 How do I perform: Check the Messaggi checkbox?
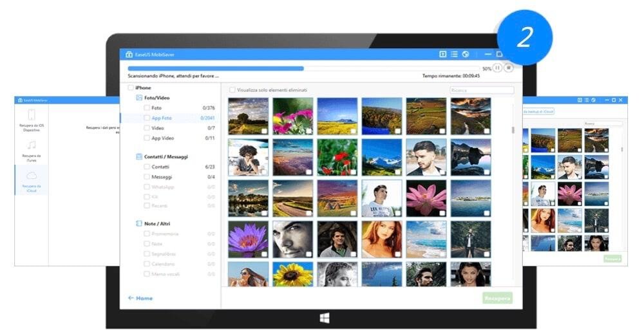point(147,176)
